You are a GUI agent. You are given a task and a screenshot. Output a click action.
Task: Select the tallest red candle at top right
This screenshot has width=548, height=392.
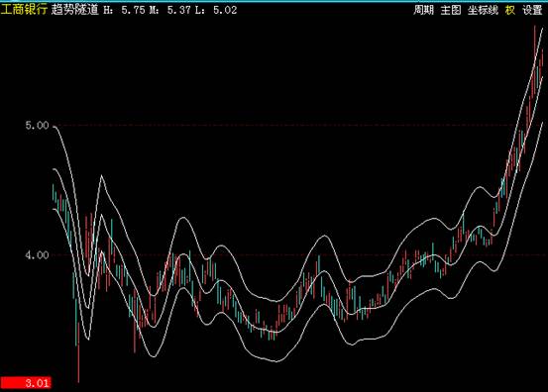[x=534, y=57]
